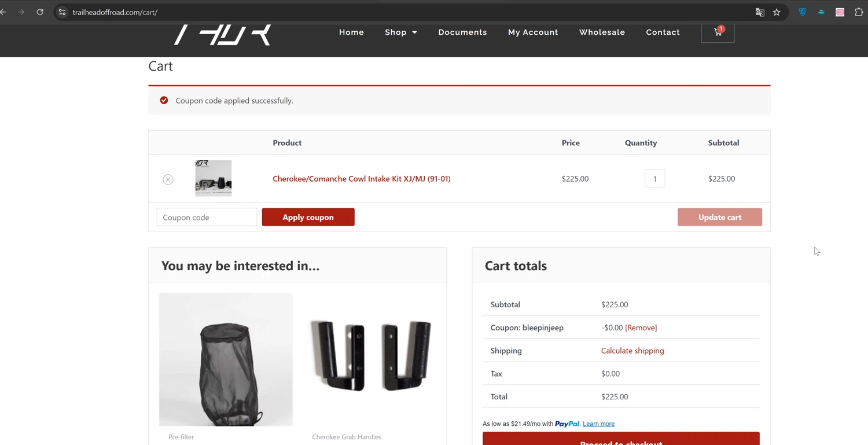Open the browser extensions puzzle icon

[859, 12]
